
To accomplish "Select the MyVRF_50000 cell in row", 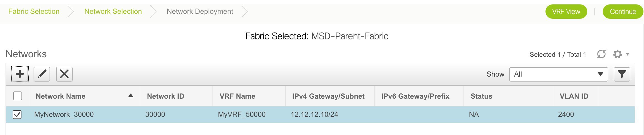I will (x=242, y=114).
